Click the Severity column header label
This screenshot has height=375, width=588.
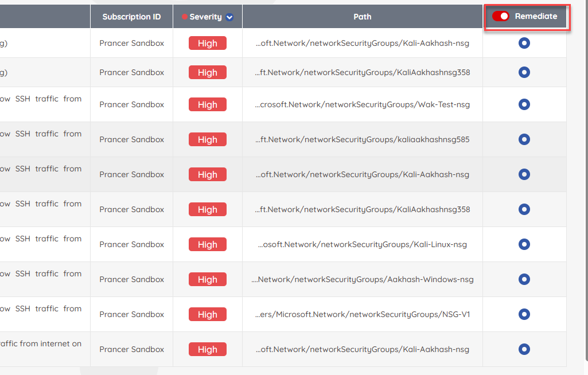[205, 17]
